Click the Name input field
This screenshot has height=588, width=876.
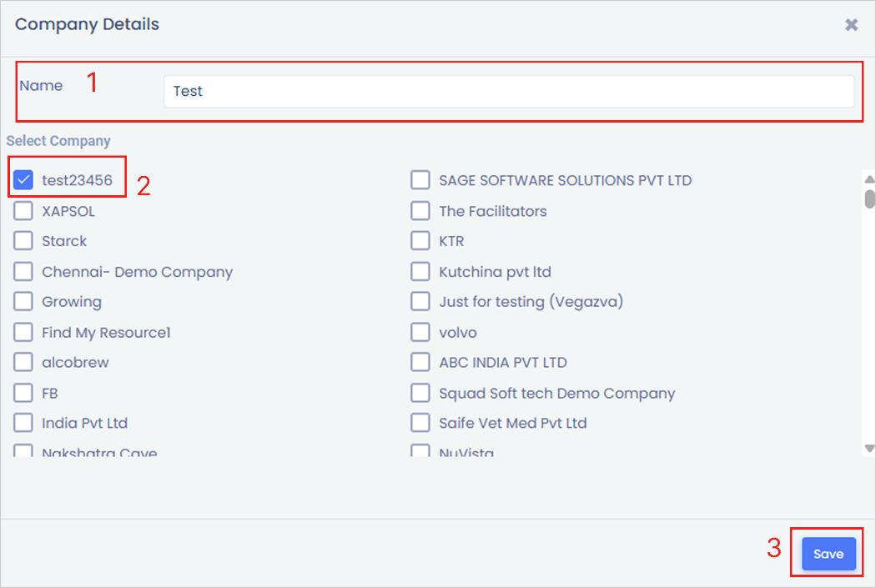click(x=508, y=91)
